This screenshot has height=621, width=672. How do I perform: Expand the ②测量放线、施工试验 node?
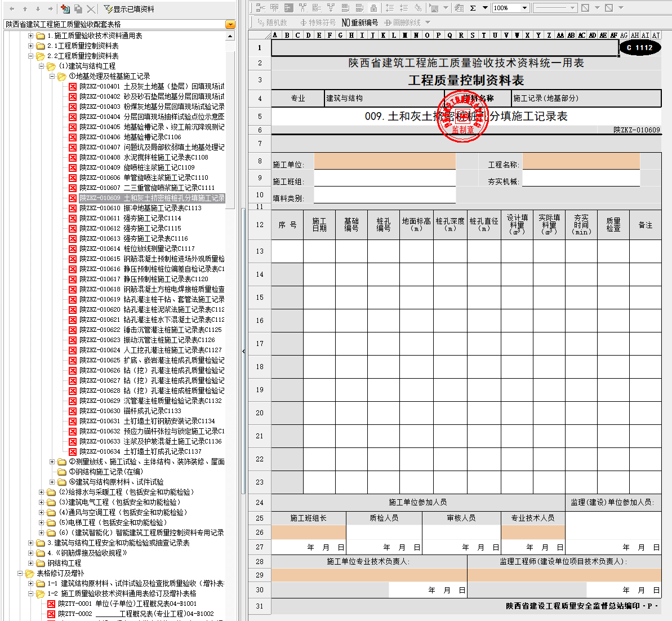(52, 462)
